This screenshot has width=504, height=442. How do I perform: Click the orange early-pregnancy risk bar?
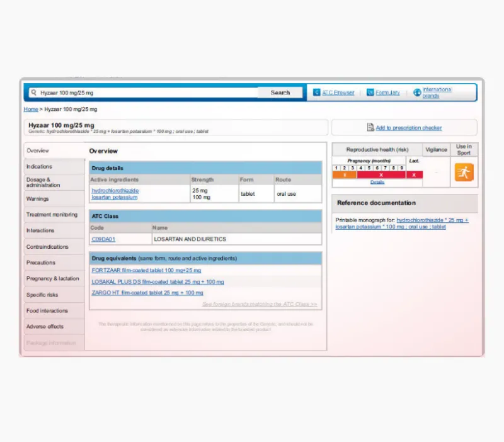pos(344,175)
